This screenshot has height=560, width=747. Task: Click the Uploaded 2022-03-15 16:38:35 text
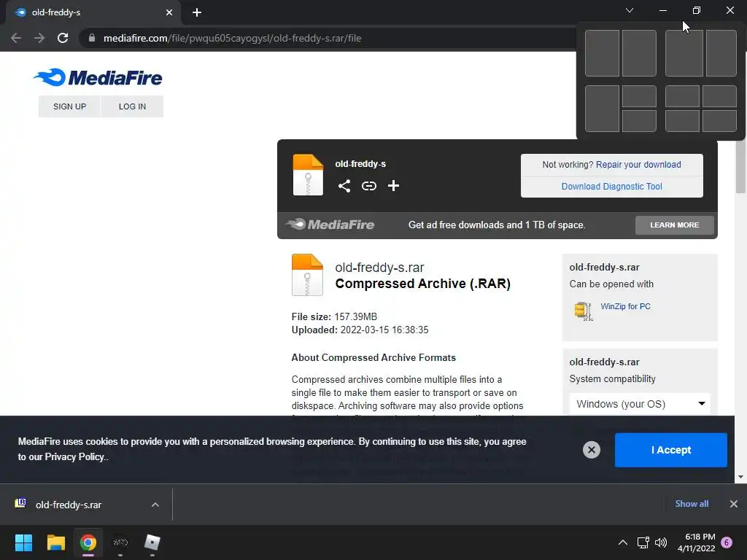[360, 330]
